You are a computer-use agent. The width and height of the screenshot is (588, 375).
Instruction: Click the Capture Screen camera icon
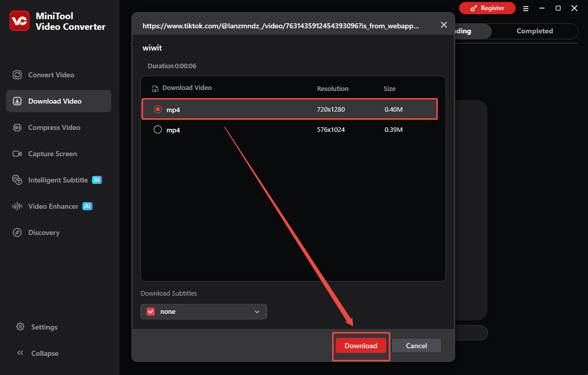pyautogui.click(x=17, y=154)
